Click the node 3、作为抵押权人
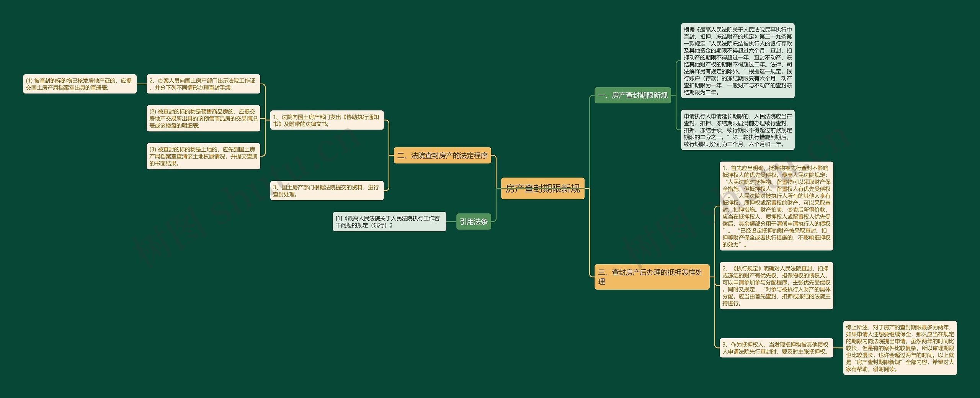Image resolution: width=980 pixels, height=398 pixels. [776, 348]
